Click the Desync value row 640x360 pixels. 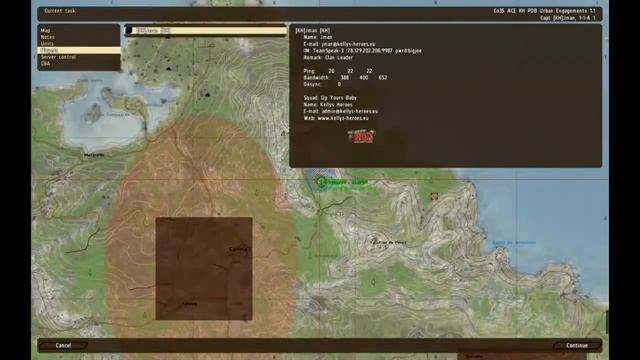[x=322, y=84]
